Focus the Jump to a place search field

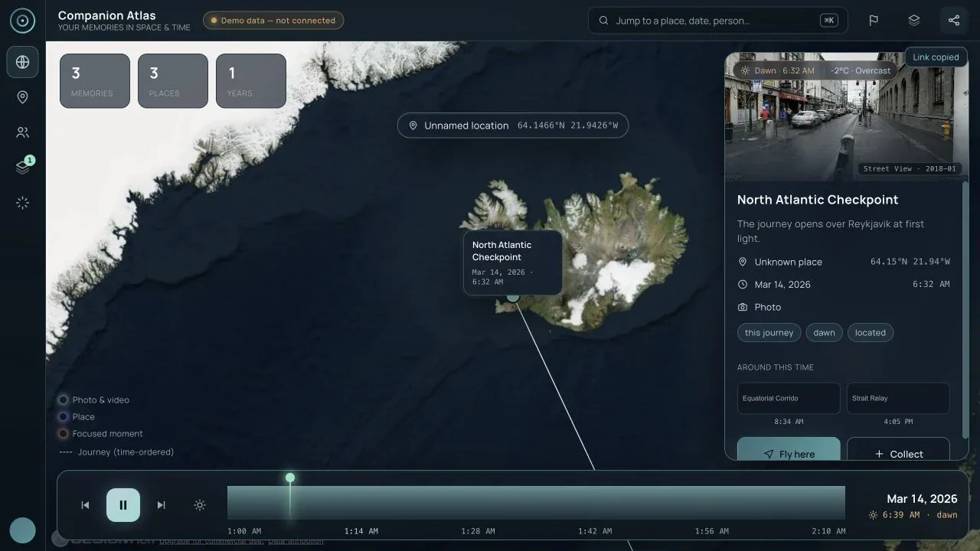click(x=718, y=21)
